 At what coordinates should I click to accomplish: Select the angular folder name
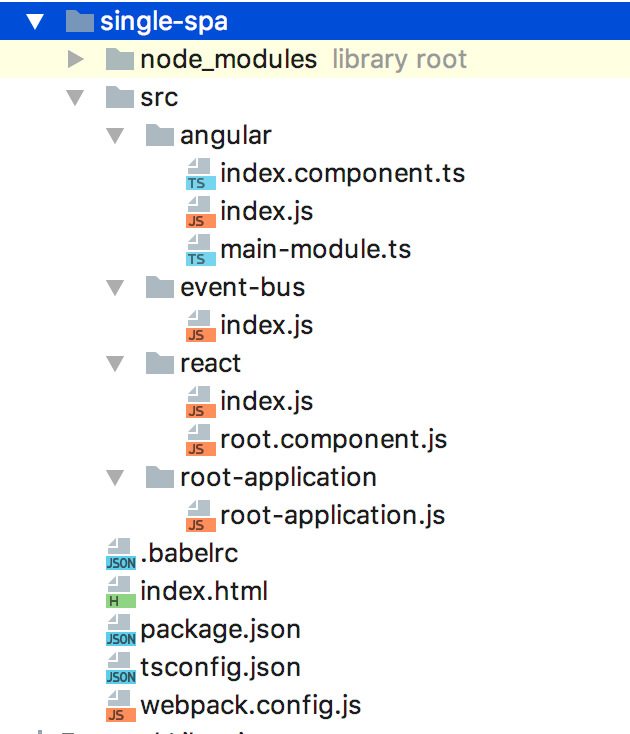226,136
